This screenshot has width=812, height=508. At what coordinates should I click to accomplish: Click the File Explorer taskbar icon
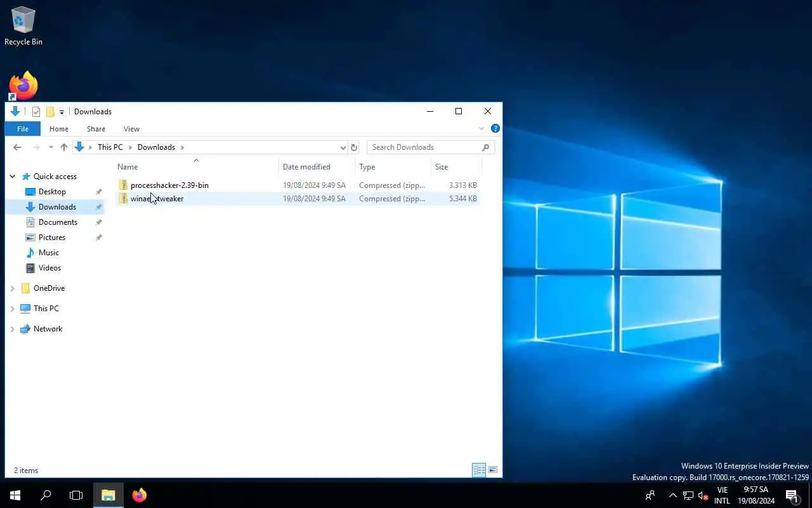click(x=108, y=495)
